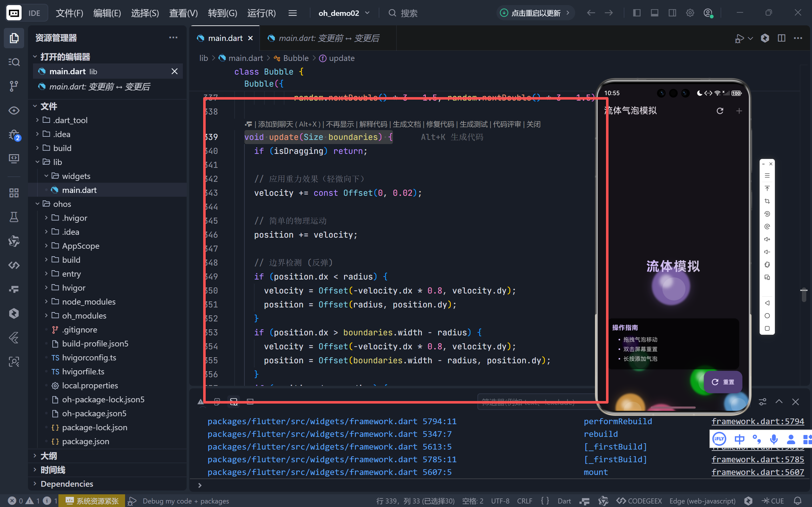Open the Search view in activity bar
This screenshot has width=812, height=507.
(x=14, y=62)
